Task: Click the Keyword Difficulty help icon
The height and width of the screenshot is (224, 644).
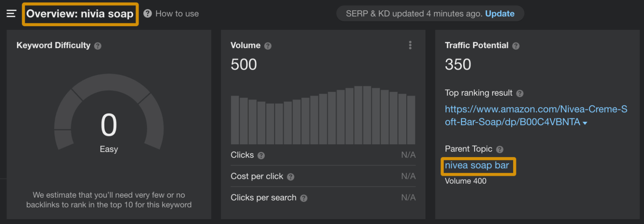Action: point(98,46)
